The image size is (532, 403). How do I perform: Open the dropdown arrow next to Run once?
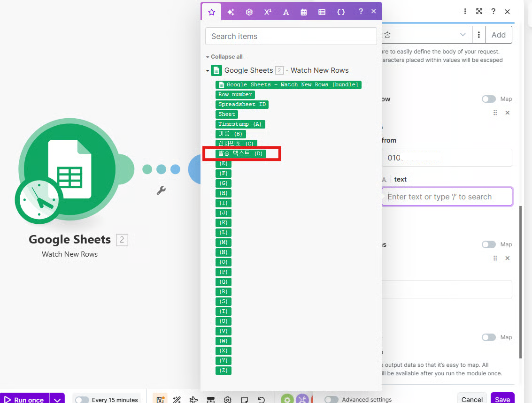[x=57, y=400]
